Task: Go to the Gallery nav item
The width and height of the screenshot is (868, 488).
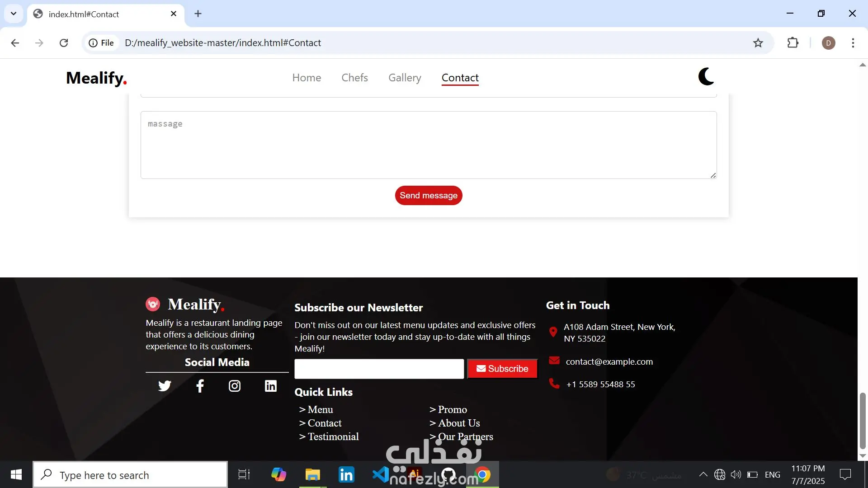Action: click(405, 78)
